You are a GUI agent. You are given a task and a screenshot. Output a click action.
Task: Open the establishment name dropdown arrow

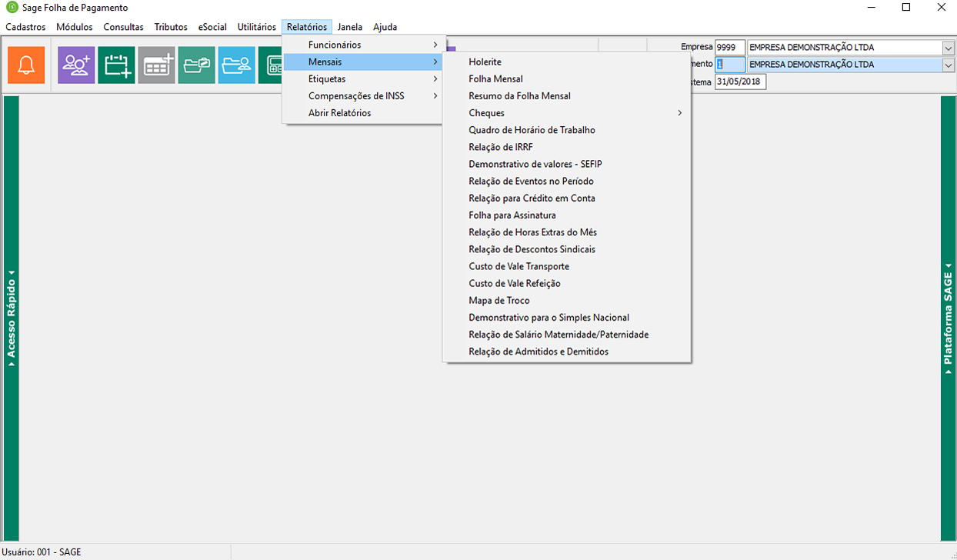[948, 65]
